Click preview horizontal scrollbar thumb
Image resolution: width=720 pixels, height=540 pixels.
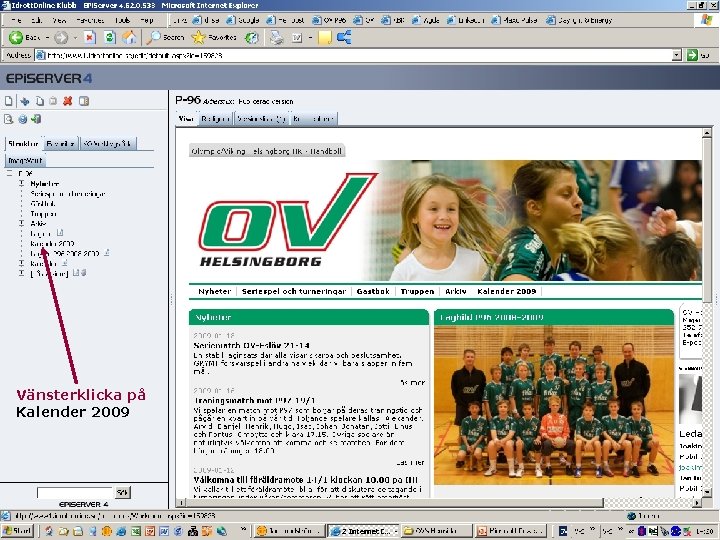[394, 502]
